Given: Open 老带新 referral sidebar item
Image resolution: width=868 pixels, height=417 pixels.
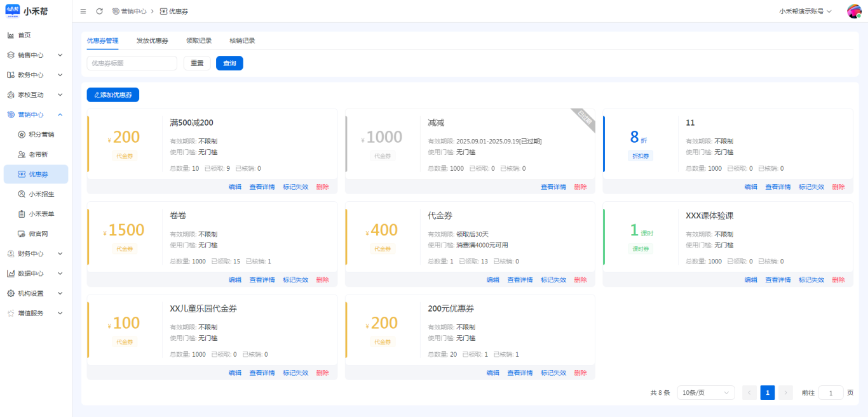Looking at the screenshot, I should (38, 154).
